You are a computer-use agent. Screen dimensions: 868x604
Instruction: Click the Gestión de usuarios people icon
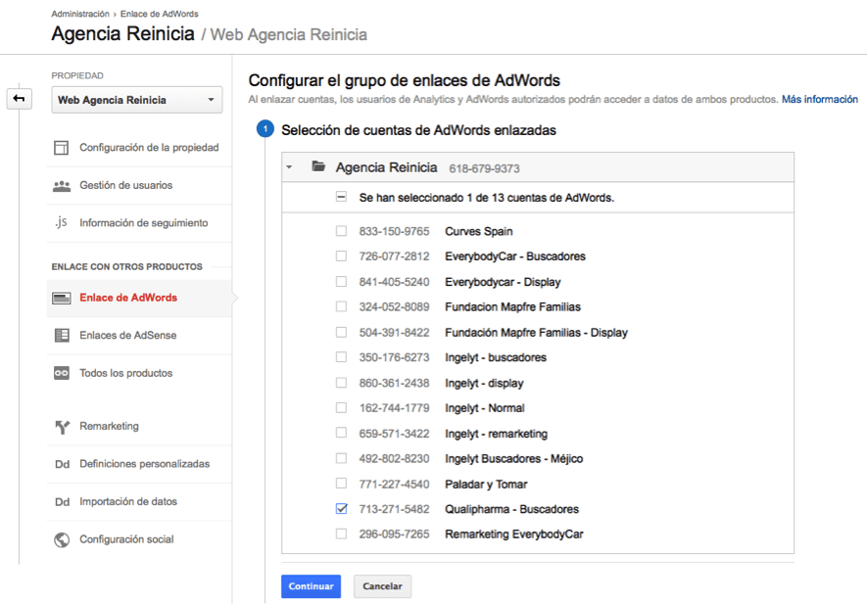(x=62, y=185)
